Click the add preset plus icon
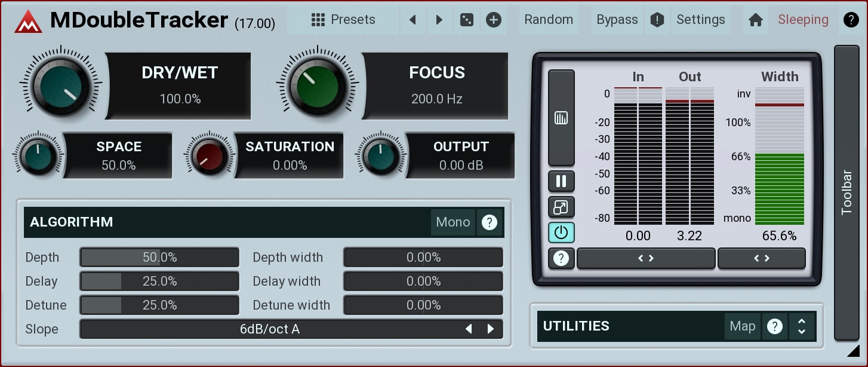The image size is (868, 367). pyautogui.click(x=494, y=20)
